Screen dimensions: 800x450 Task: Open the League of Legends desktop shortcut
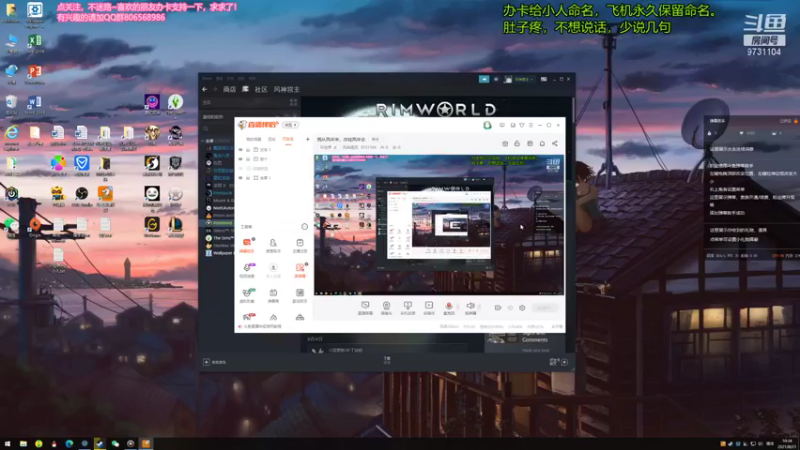176,227
